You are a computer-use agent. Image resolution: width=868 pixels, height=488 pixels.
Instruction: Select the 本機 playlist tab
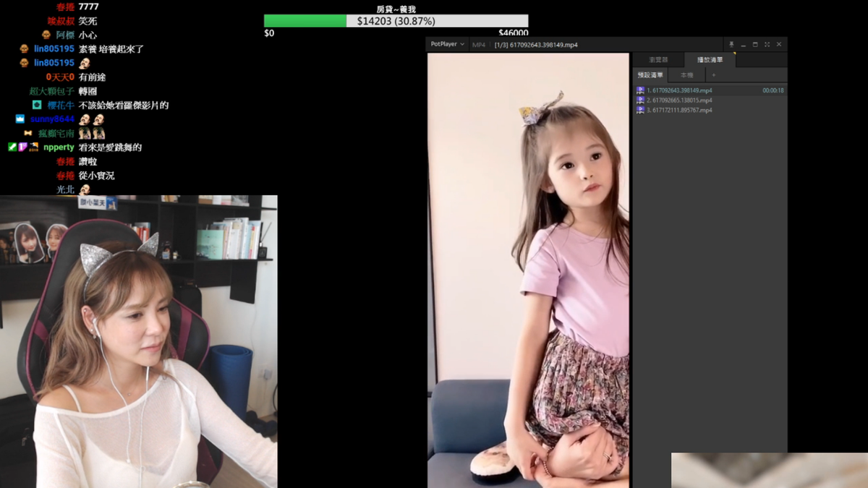tap(686, 75)
